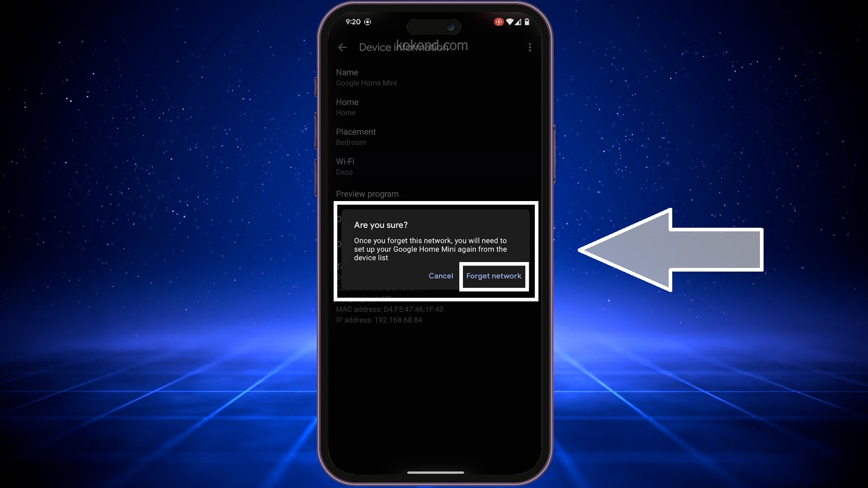This screenshot has height=488, width=868.
Task: Click the Cancel button in dialog
Action: coord(441,275)
